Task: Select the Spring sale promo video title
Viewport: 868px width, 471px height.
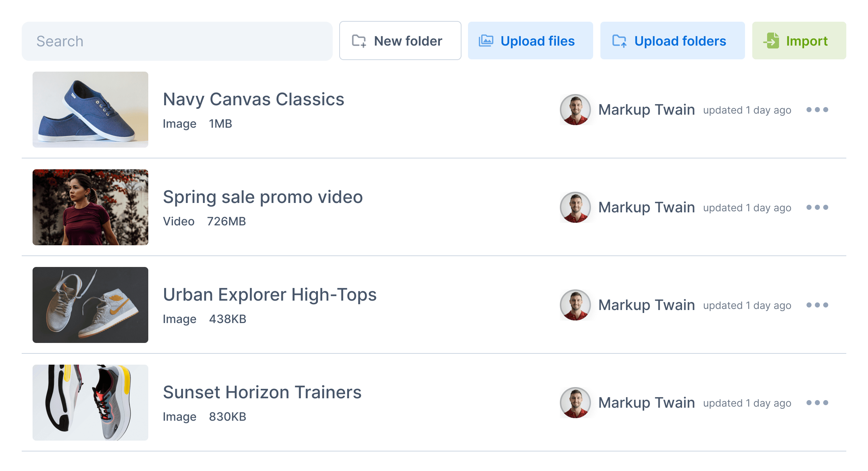Action: pos(263,197)
